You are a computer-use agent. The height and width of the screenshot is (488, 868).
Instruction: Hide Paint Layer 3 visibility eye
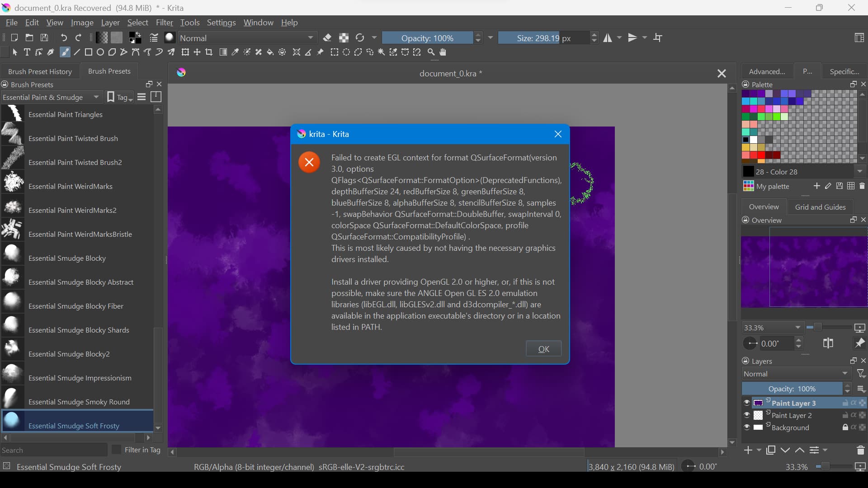(747, 403)
